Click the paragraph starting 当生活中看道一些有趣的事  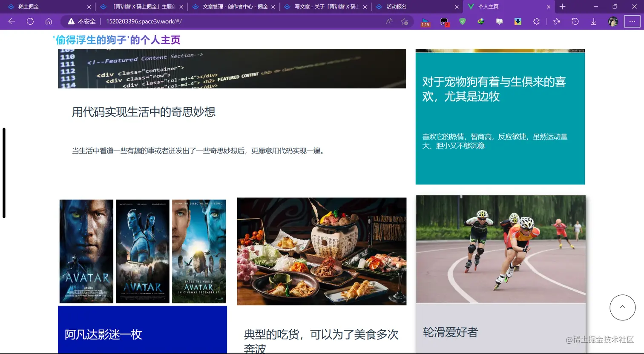[199, 151]
